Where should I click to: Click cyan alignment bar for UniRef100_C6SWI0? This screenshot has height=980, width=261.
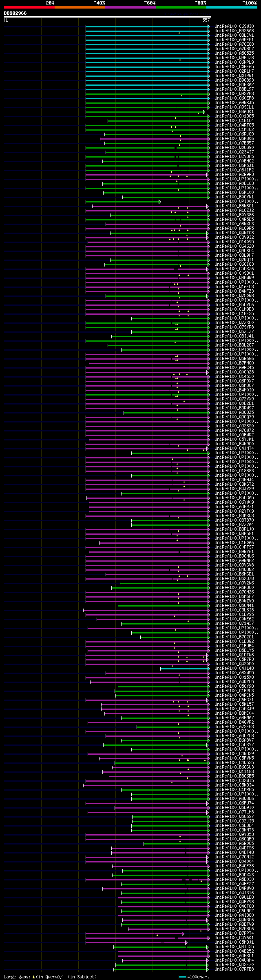148,27
